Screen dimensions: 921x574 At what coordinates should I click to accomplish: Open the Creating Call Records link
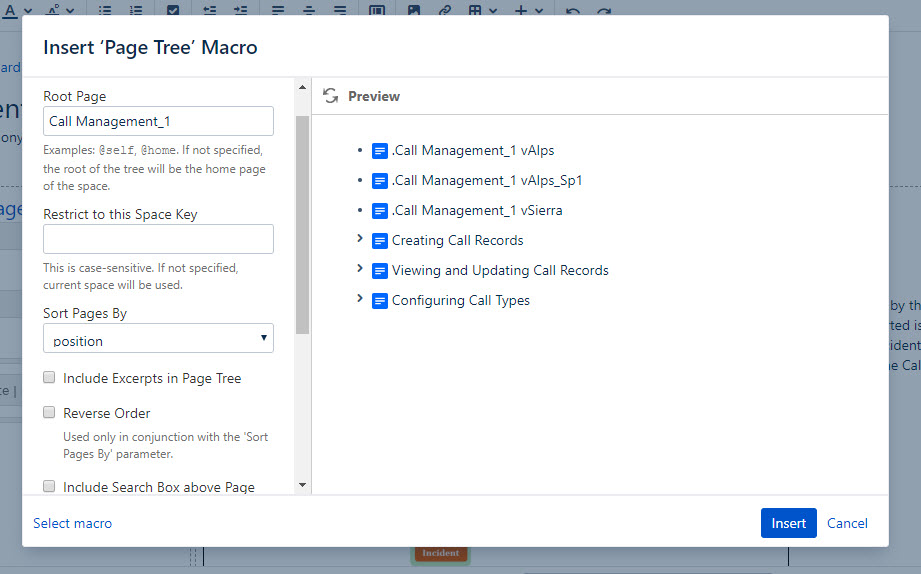point(458,240)
